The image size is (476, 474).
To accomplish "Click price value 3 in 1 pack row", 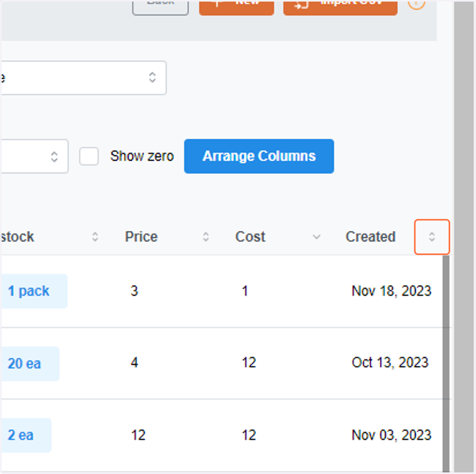I will tap(134, 291).
